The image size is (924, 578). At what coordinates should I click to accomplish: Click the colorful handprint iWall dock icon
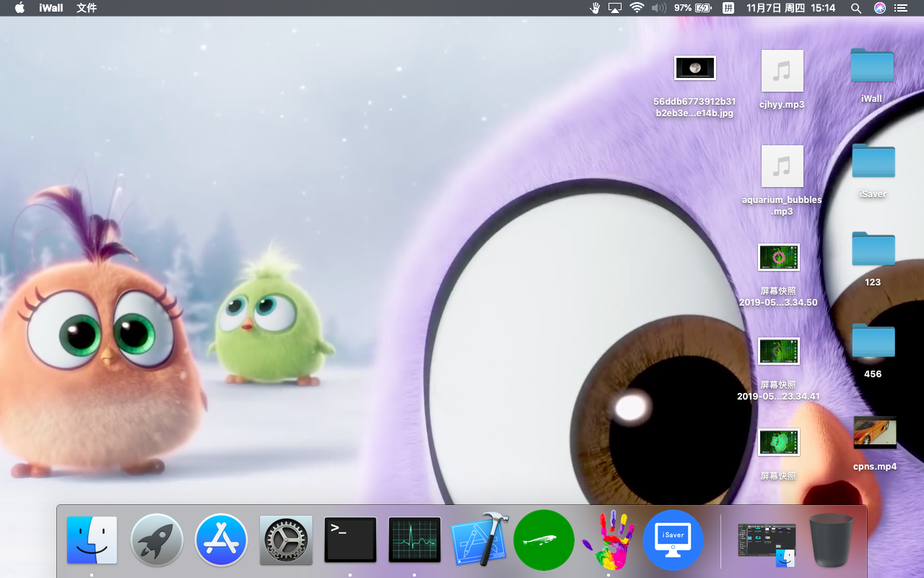[609, 540]
